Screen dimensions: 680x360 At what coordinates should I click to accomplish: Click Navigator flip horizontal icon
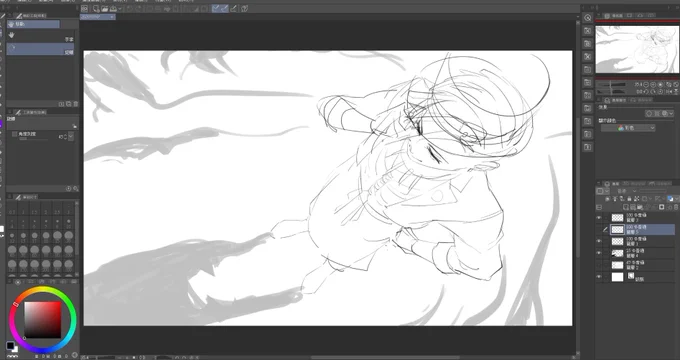(669, 92)
